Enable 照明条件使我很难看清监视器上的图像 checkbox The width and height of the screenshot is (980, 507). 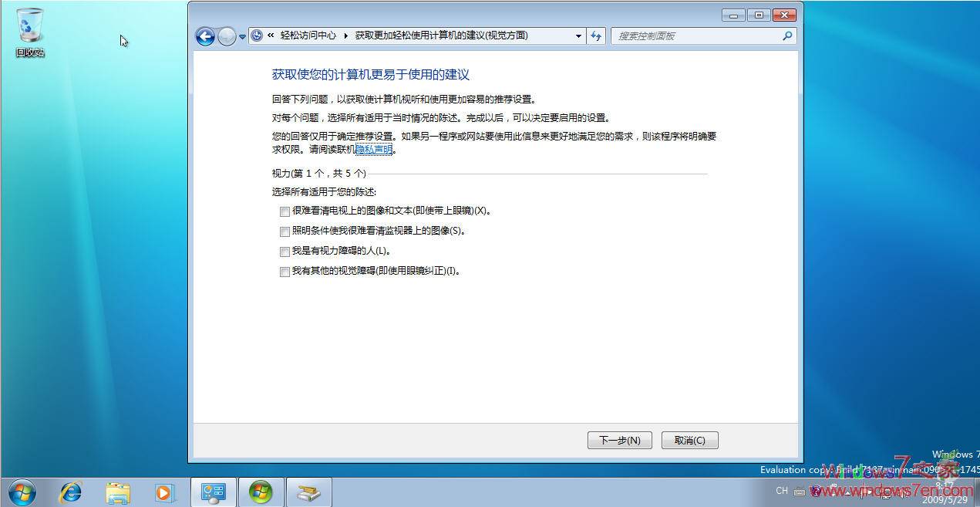[x=285, y=231]
